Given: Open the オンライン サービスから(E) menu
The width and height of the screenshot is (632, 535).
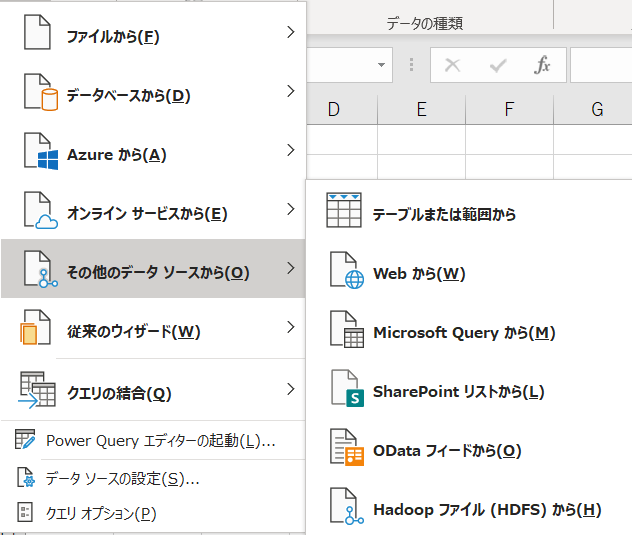Looking at the screenshot, I should (x=153, y=209).
